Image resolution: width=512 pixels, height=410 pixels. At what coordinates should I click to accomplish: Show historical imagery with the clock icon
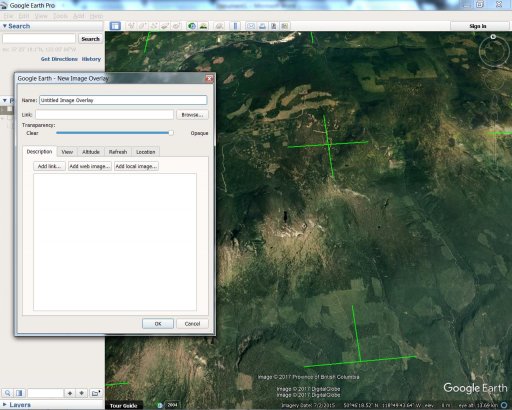point(192,26)
